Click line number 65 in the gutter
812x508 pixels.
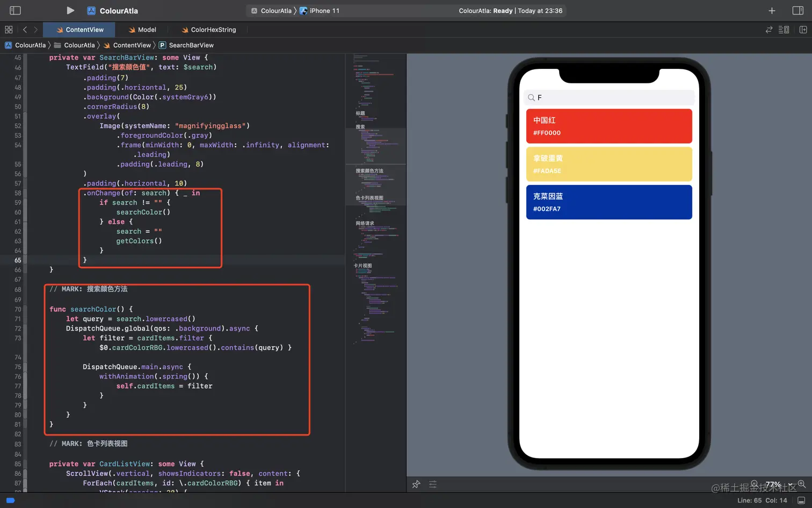click(x=18, y=260)
